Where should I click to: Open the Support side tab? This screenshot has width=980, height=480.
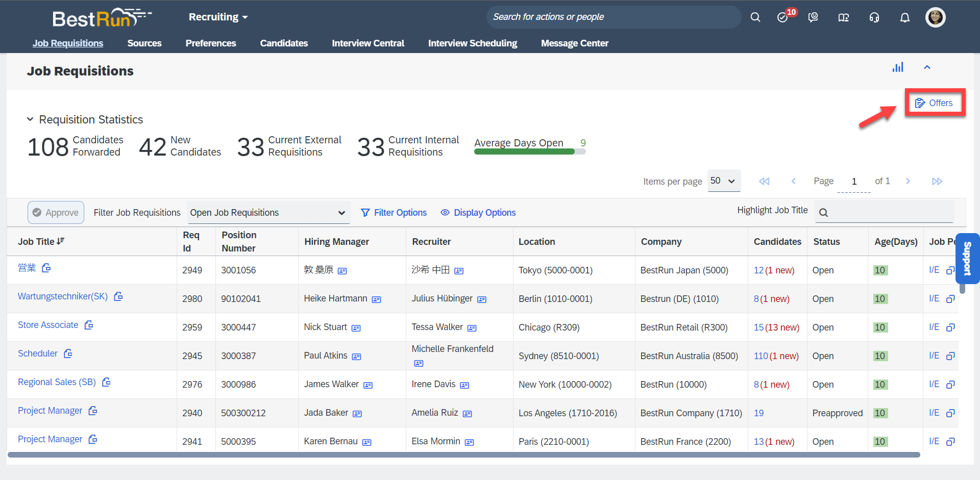coord(967,258)
